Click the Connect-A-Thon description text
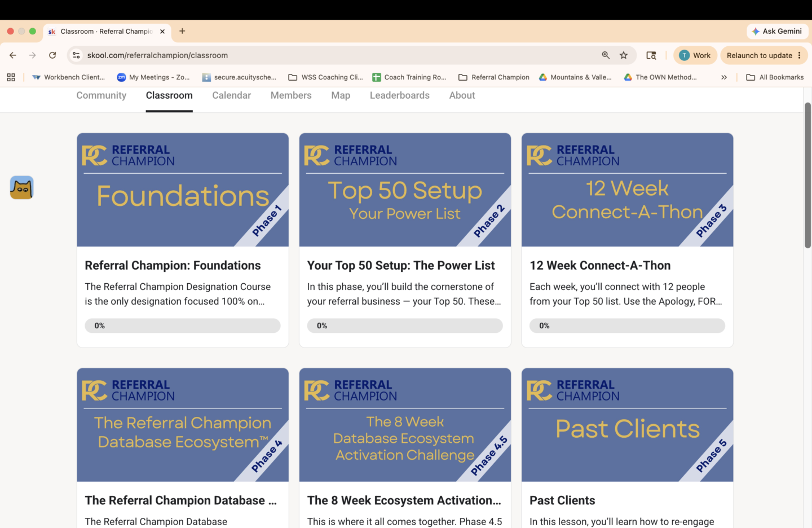 (x=626, y=294)
